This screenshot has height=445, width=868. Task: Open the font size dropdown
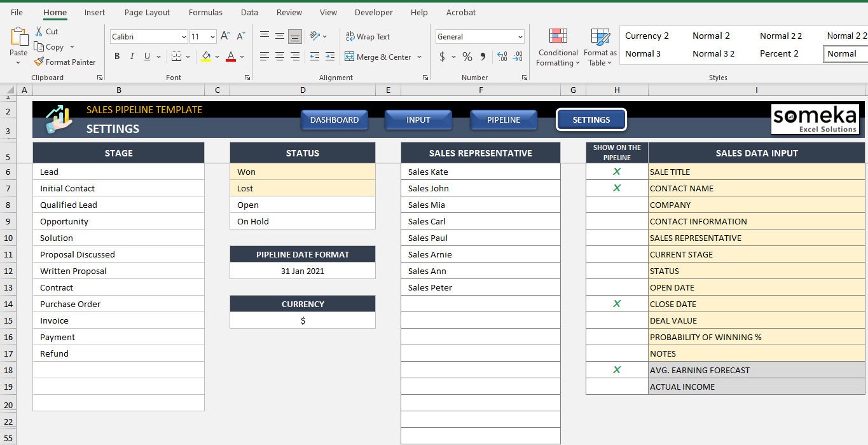(x=212, y=36)
